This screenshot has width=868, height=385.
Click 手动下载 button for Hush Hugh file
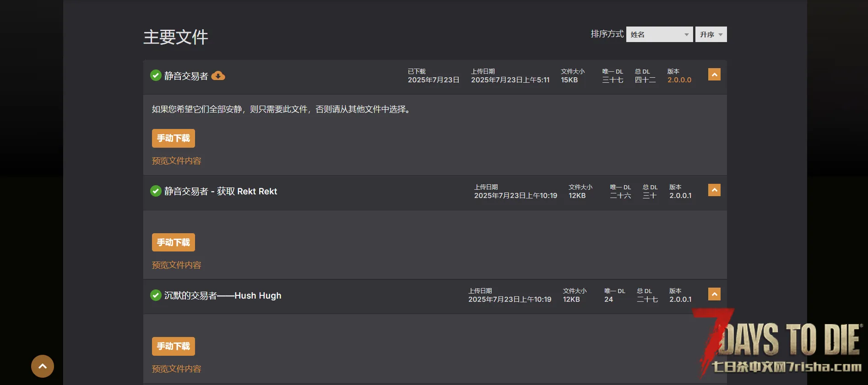(x=174, y=346)
